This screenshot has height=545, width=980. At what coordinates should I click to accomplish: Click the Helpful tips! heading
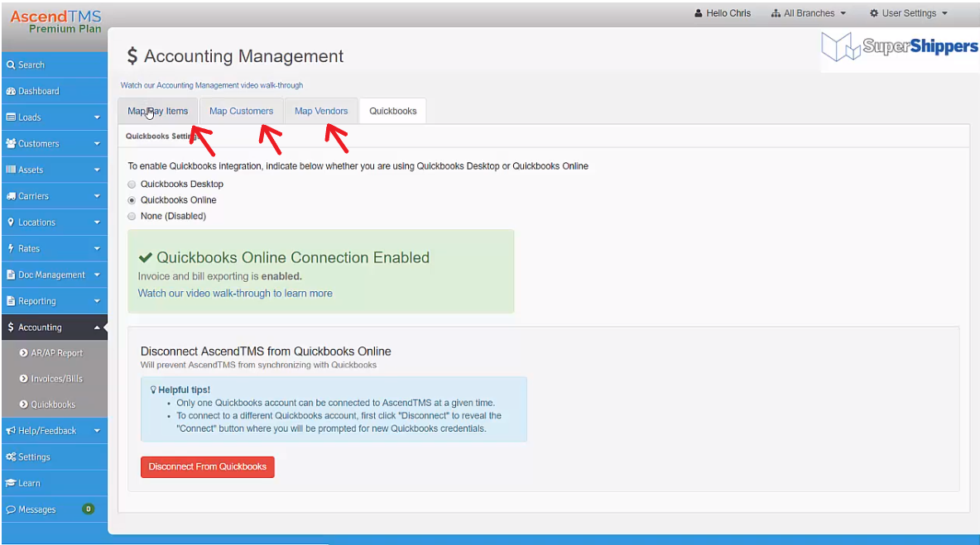tap(184, 390)
